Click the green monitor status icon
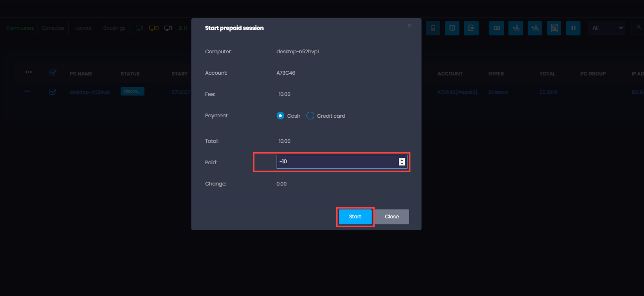 [x=139, y=28]
